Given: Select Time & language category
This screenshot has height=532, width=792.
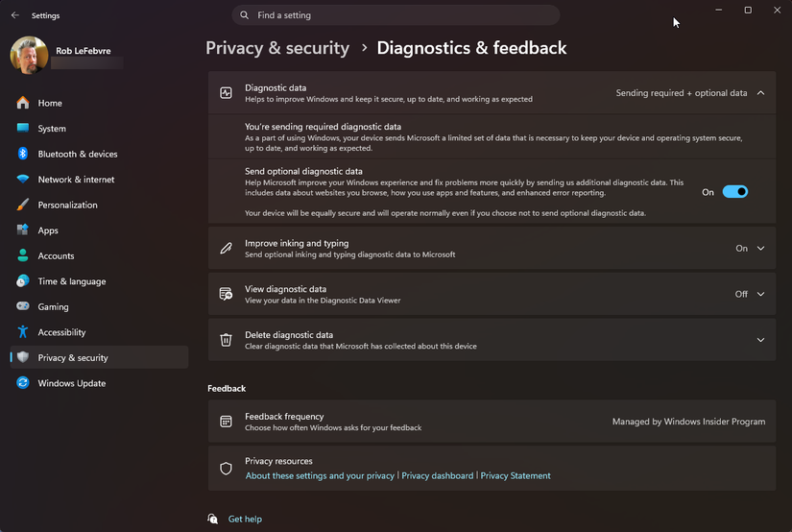Looking at the screenshot, I should (x=100, y=281).
